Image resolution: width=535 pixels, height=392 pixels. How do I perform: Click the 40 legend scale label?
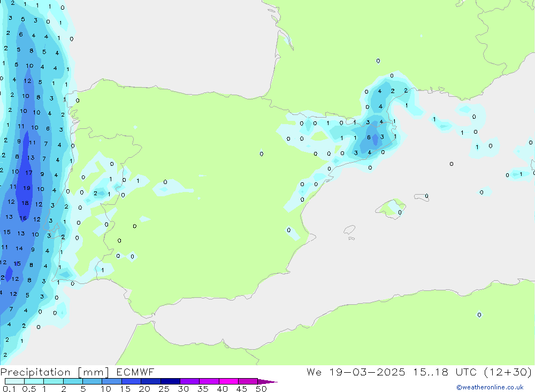click(x=222, y=389)
